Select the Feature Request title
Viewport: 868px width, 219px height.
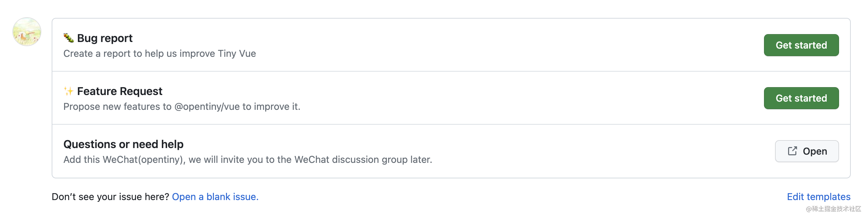[120, 91]
